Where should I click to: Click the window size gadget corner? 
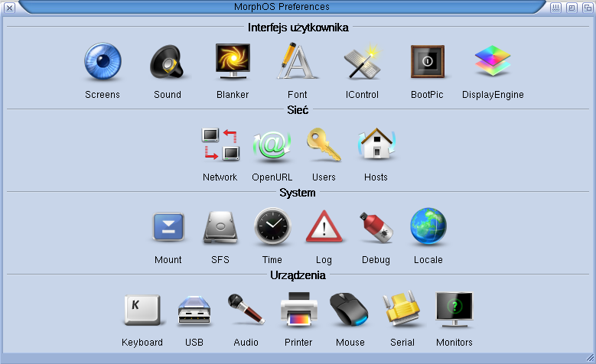point(590,358)
